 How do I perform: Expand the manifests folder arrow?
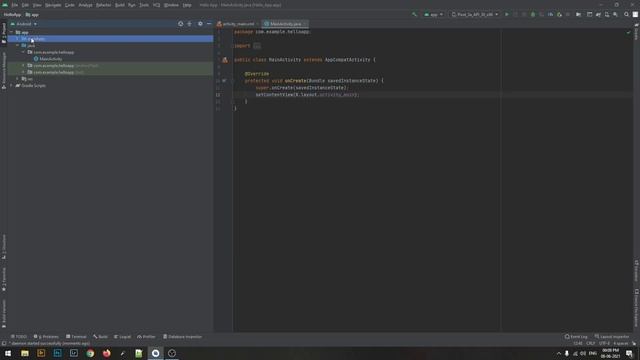(18, 39)
